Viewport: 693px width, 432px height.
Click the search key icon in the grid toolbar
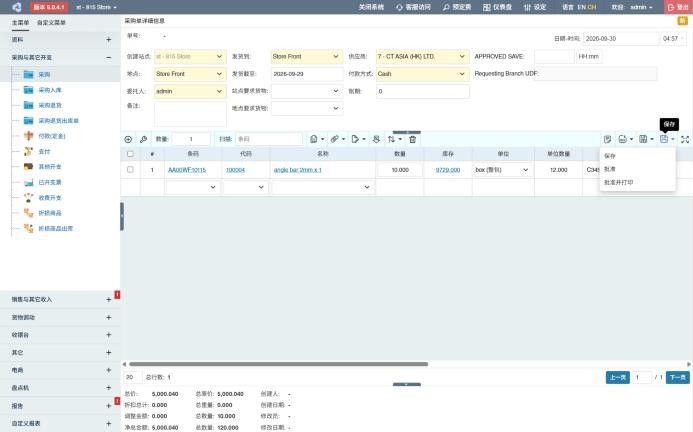pos(143,139)
